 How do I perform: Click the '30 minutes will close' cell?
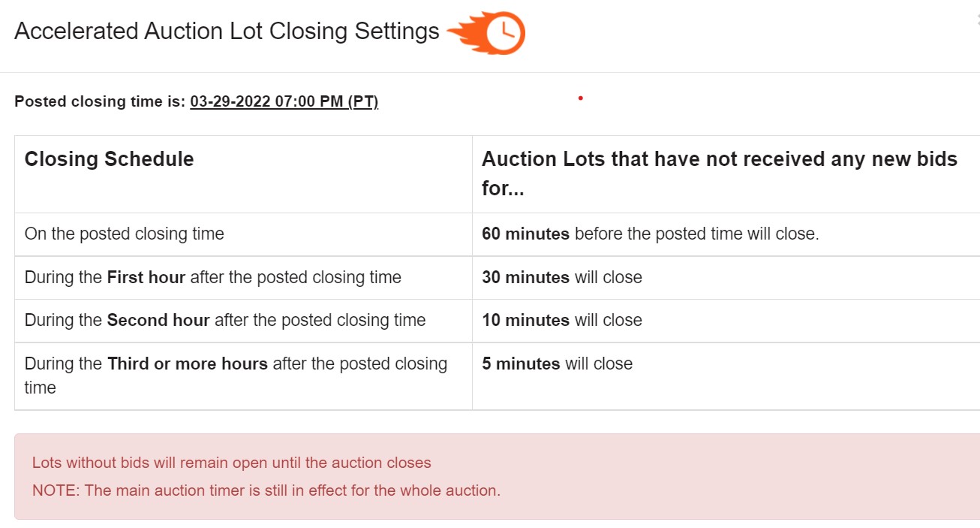pyautogui.click(x=726, y=278)
